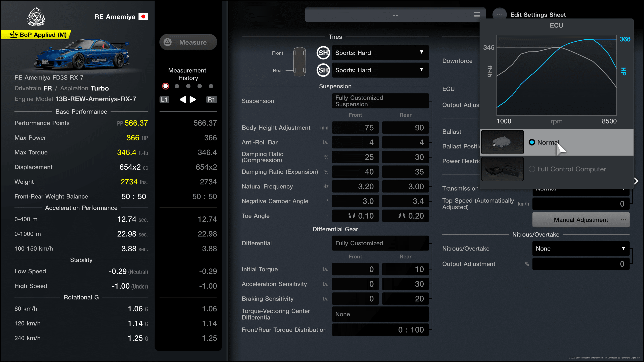Screen dimensions: 644x362
Task: Edit Top Speed automatically adjusted field
Action: (581, 204)
